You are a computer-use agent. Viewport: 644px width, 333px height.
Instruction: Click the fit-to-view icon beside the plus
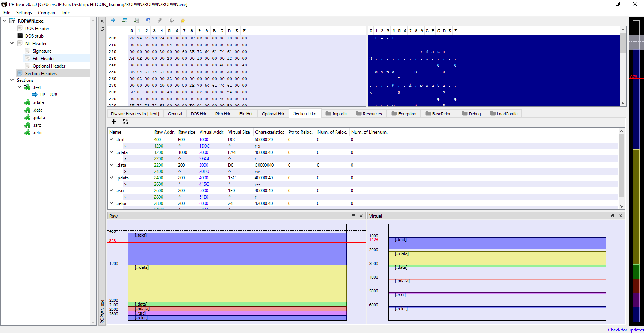tap(125, 122)
